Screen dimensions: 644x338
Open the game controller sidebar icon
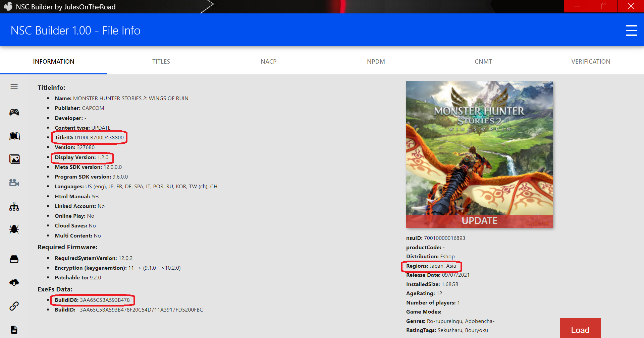click(x=14, y=112)
